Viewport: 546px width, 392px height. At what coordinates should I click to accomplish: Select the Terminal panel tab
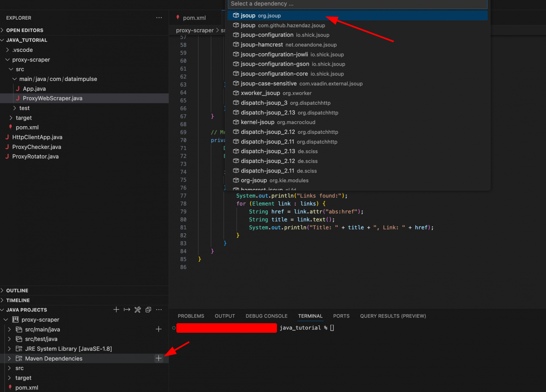[x=310, y=316]
